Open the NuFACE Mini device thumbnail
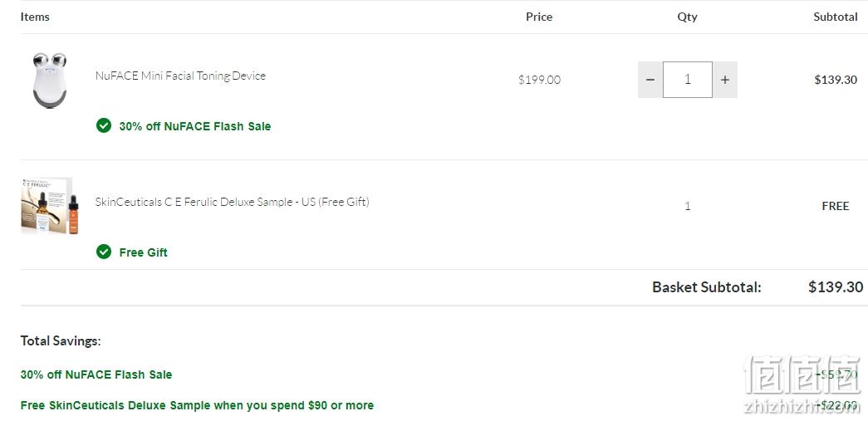The width and height of the screenshot is (868, 421). pyautogui.click(x=49, y=81)
